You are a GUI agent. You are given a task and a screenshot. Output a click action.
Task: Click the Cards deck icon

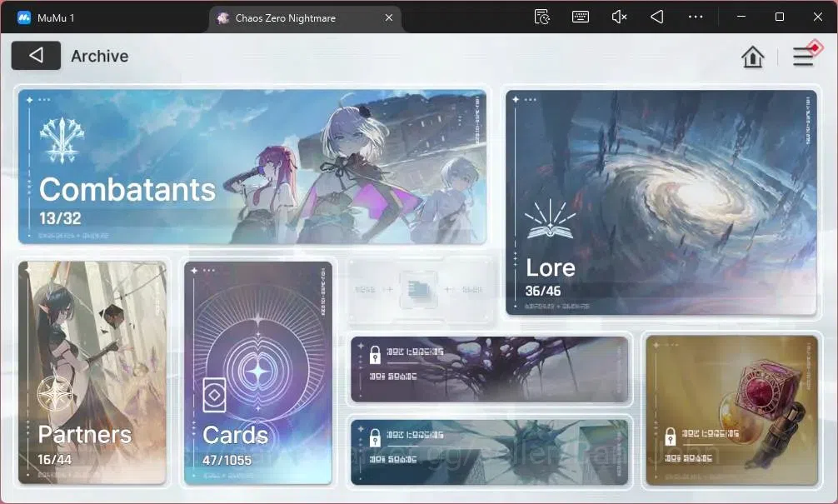point(214,396)
